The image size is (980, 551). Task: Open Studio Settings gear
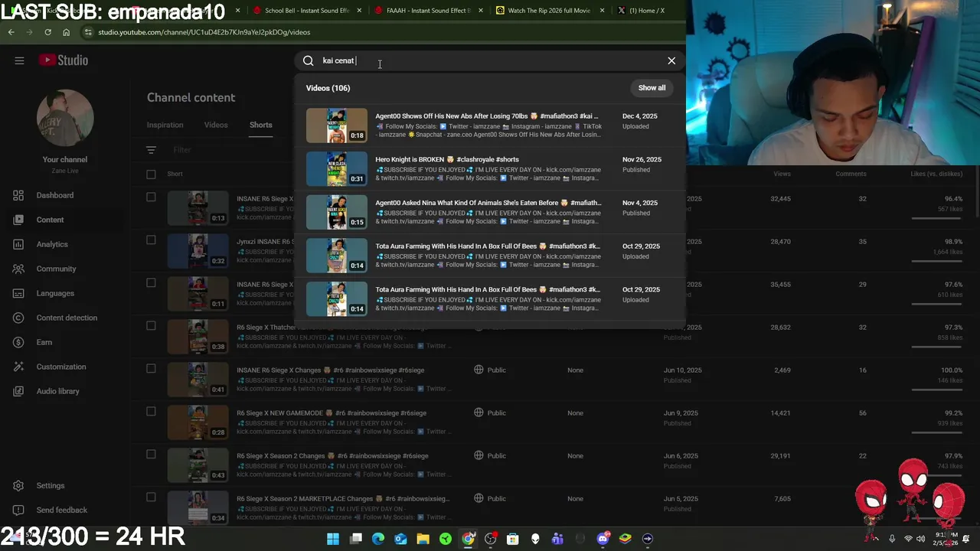point(18,485)
